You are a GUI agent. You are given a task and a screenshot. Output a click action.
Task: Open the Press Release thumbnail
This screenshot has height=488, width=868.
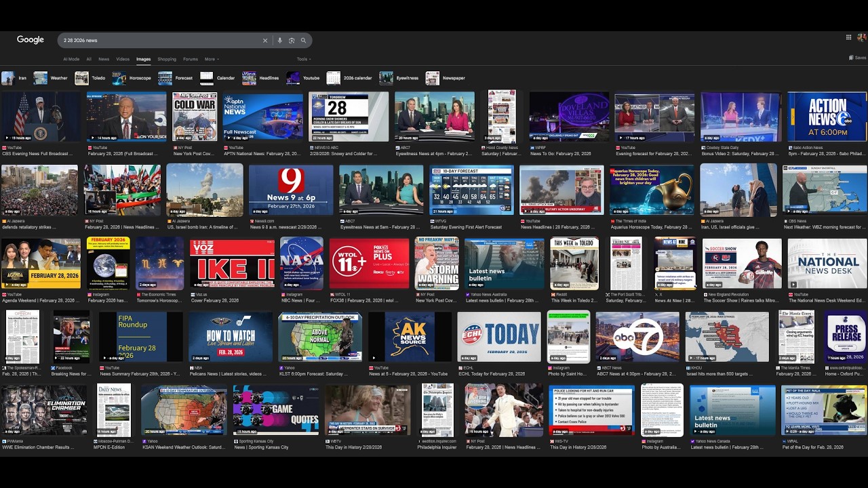(846, 336)
